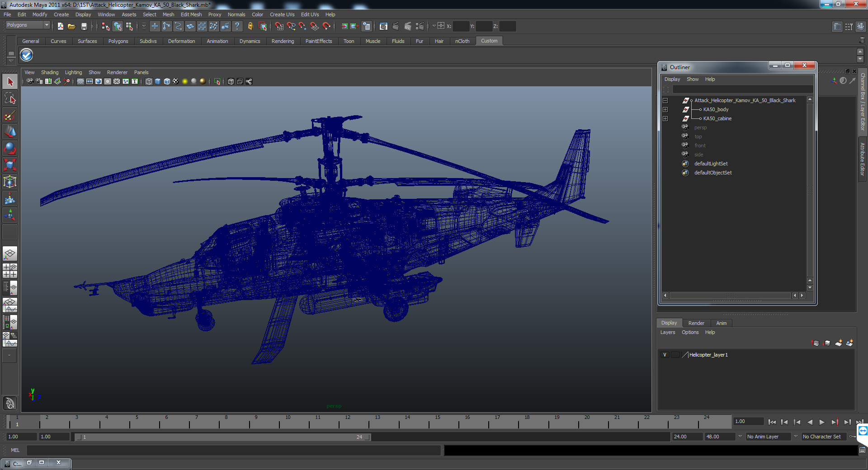
Task: Switch to the Animation shelf tab
Action: point(217,41)
